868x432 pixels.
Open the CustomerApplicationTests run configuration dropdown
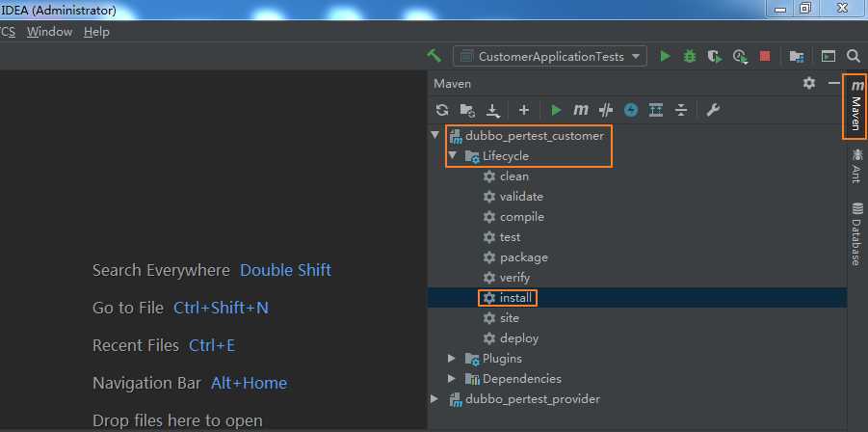click(x=550, y=57)
